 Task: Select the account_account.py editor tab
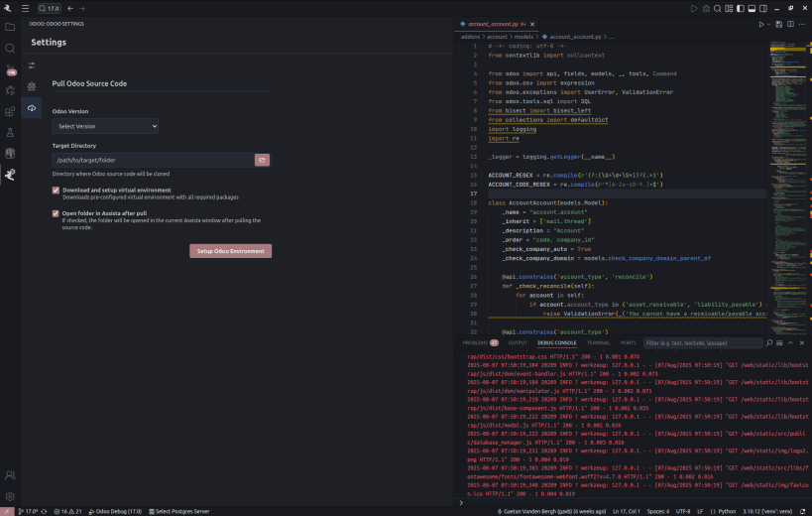click(496, 24)
